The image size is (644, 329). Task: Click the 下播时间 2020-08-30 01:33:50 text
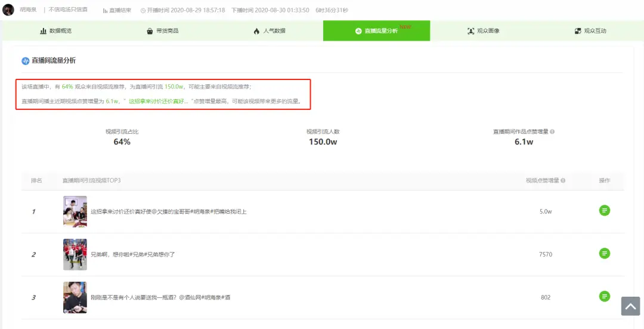coord(270,10)
